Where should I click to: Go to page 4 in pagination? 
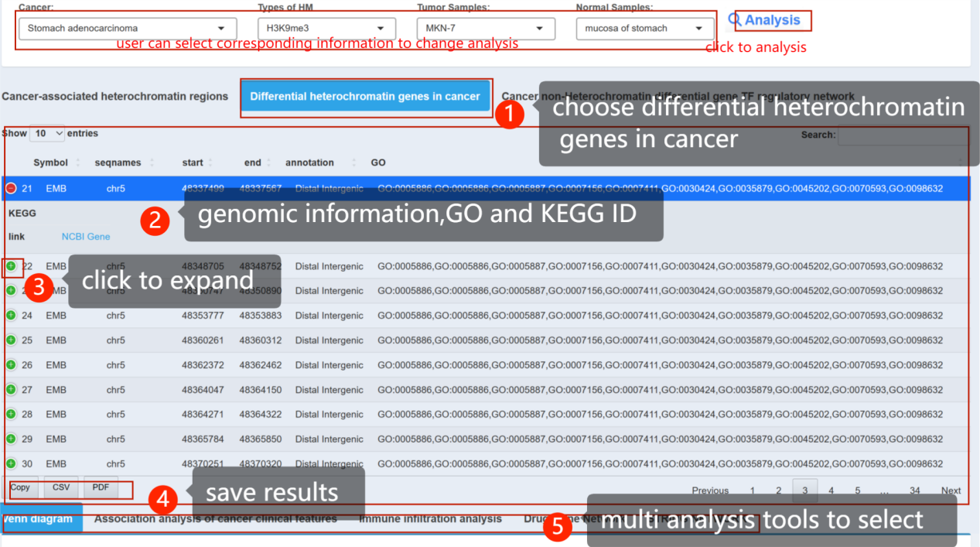click(x=831, y=491)
